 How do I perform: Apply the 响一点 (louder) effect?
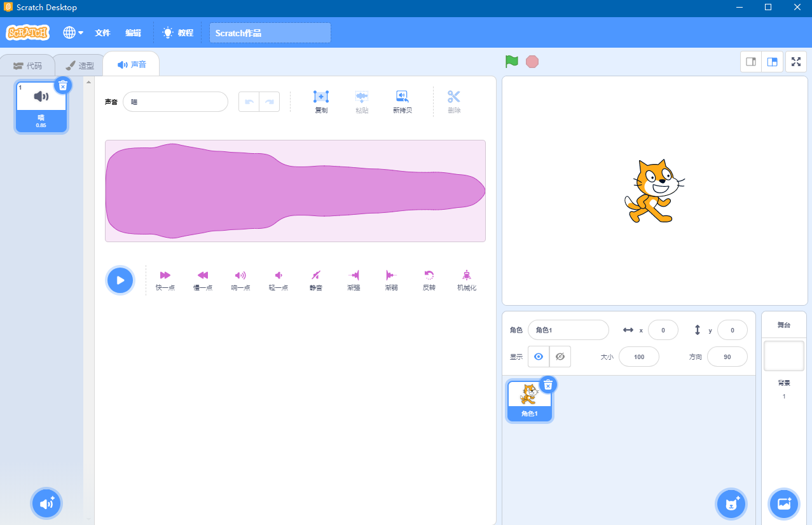240,280
